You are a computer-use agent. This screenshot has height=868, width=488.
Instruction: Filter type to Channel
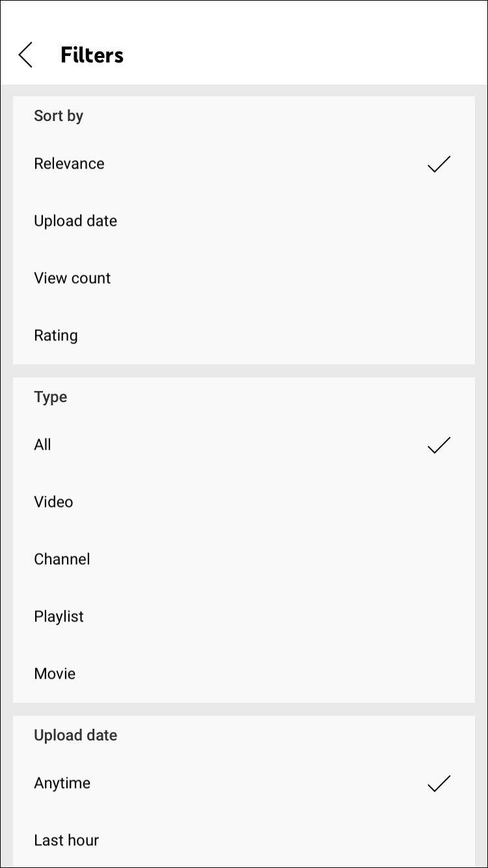62,560
